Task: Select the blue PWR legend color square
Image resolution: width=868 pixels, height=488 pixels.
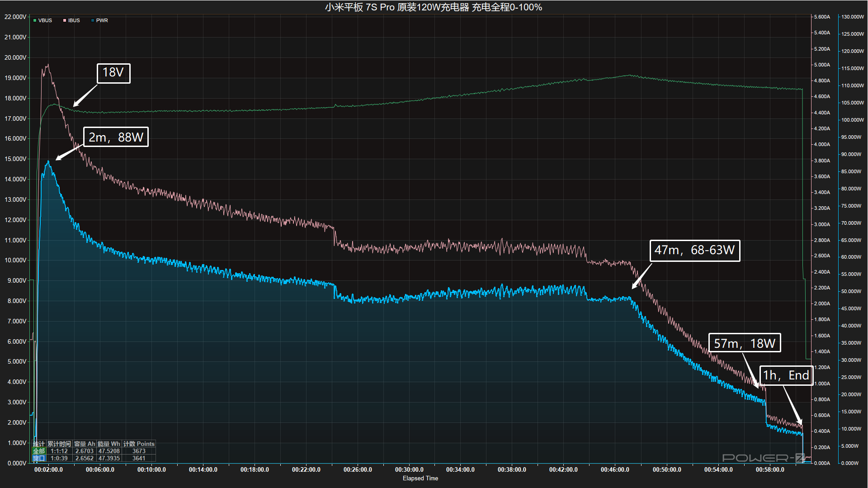Action: click(93, 20)
